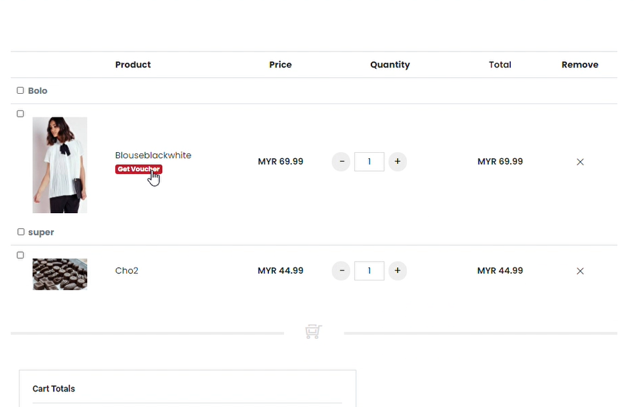Viewport: 634px width, 407px height.
Task: Click the chocolate product thumbnail
Action: point(60,274)
